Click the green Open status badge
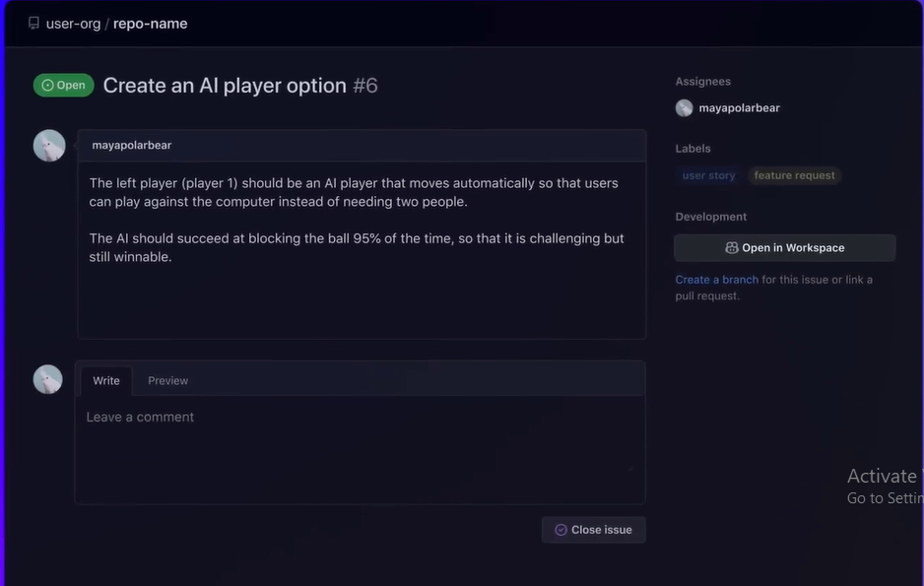 tap(64, 86)
